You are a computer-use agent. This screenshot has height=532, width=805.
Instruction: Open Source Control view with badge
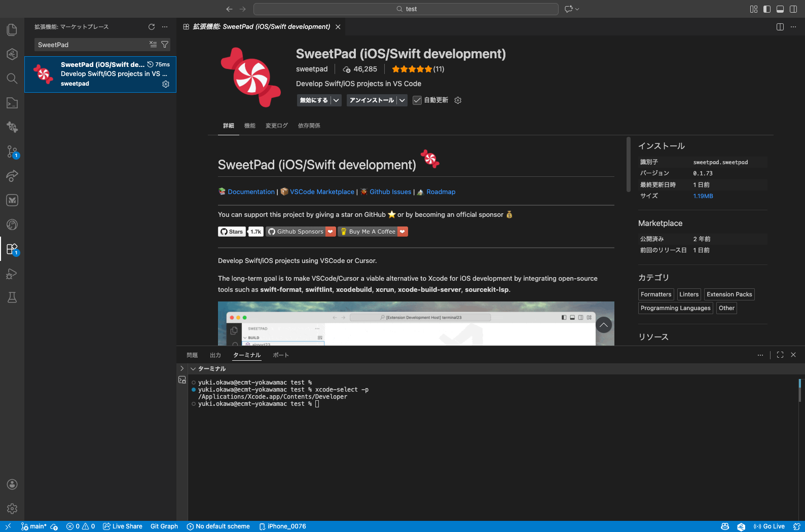12,151
